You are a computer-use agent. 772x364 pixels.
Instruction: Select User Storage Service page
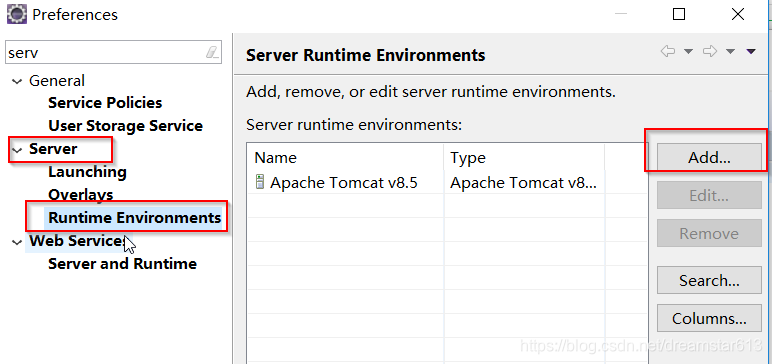tap(126, 126)
